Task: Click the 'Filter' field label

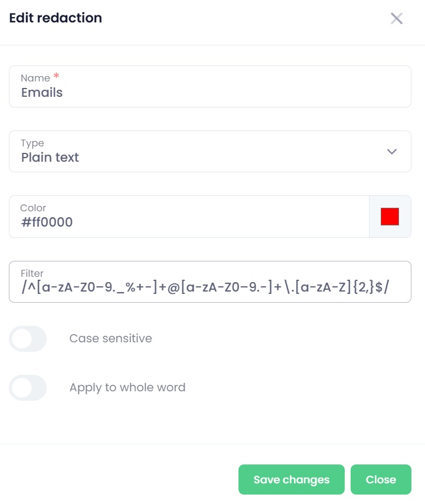Action: (32, 273)
